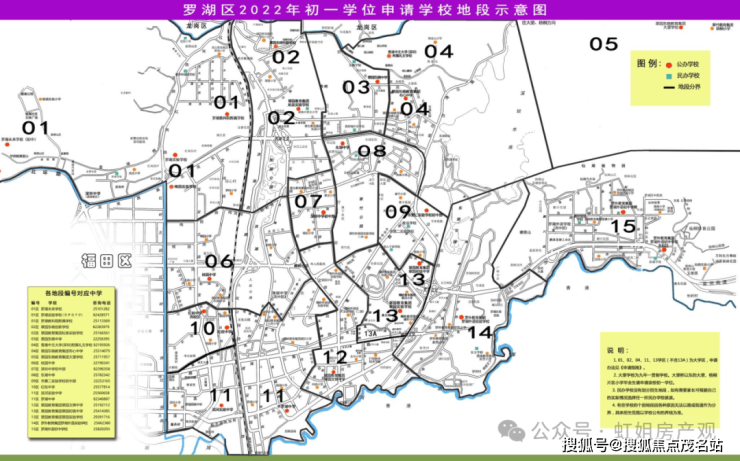The height and width of the screenshot is (461, 740).
Task: Select zone label 14 on the map
Action: click(479, 333)
